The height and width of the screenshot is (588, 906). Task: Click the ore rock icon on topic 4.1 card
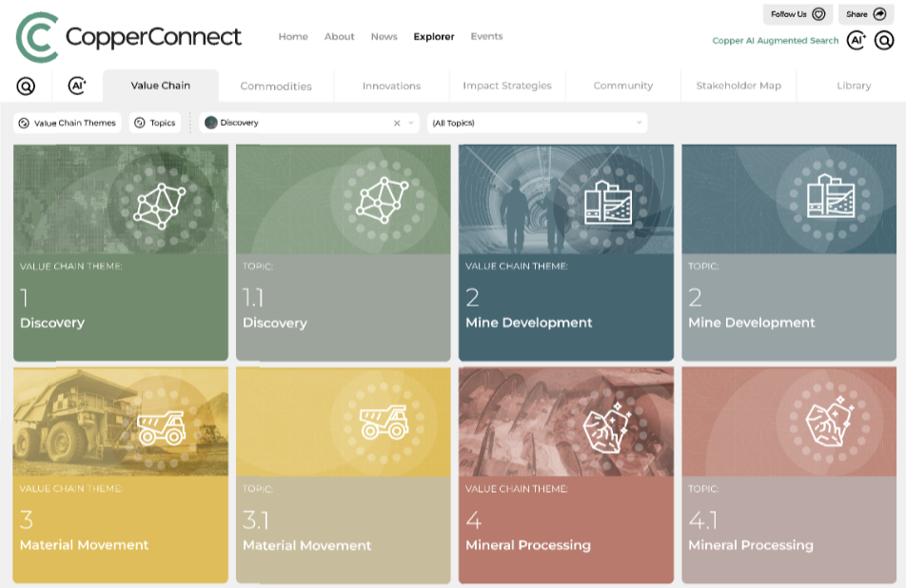830,422
